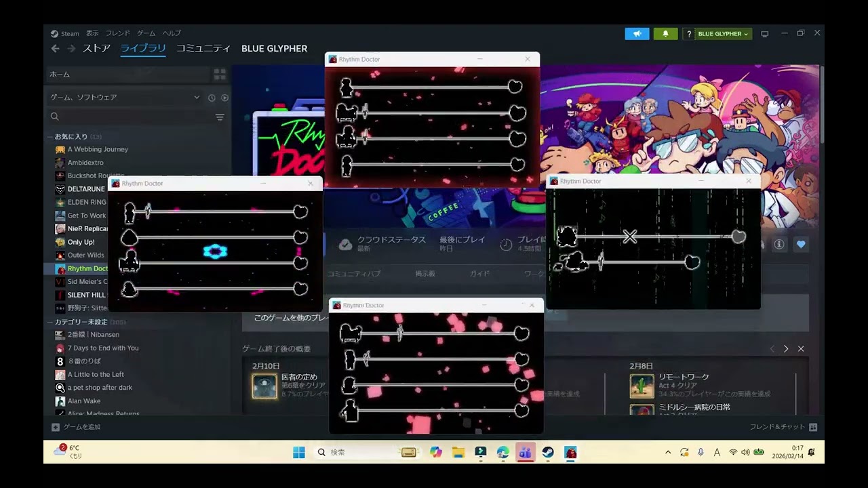The image size is (868, 488).
Task: Open the BLUE GLYPHER profile tab
Action: click(x=275, y=49)
